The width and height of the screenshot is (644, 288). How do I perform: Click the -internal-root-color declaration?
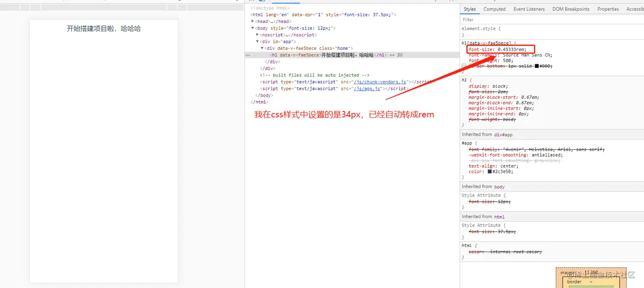(505, 252)
